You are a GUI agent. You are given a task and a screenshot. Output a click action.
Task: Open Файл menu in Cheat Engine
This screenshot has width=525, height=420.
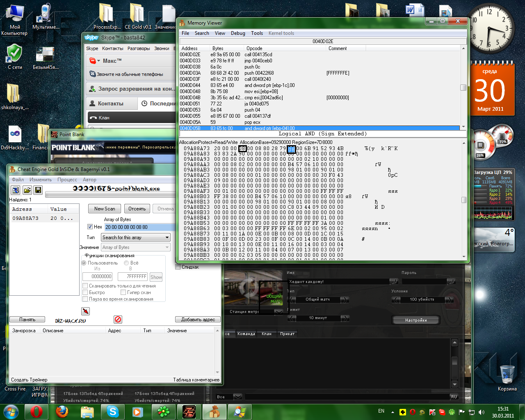[18, 180]
